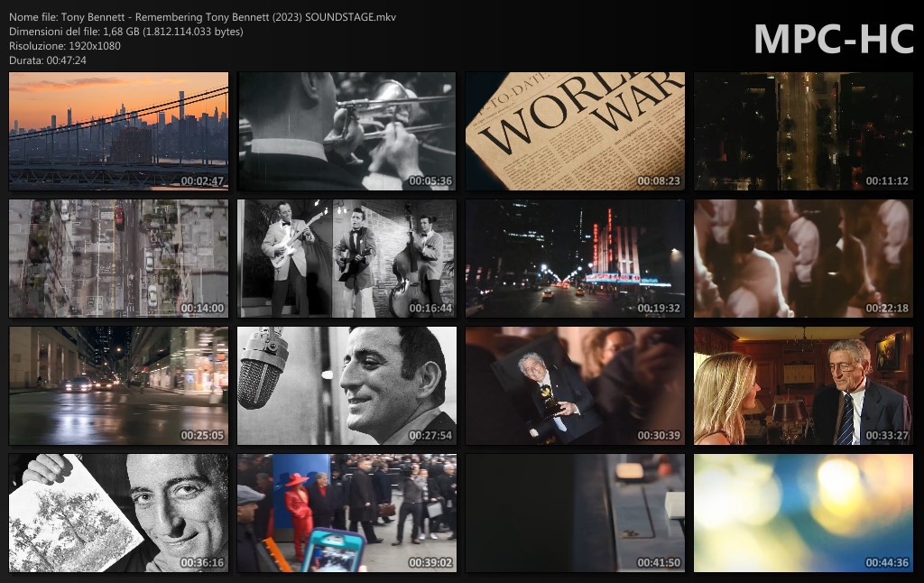Open the blurred bokeh lights thumbnail at 00:44:36

803,513
